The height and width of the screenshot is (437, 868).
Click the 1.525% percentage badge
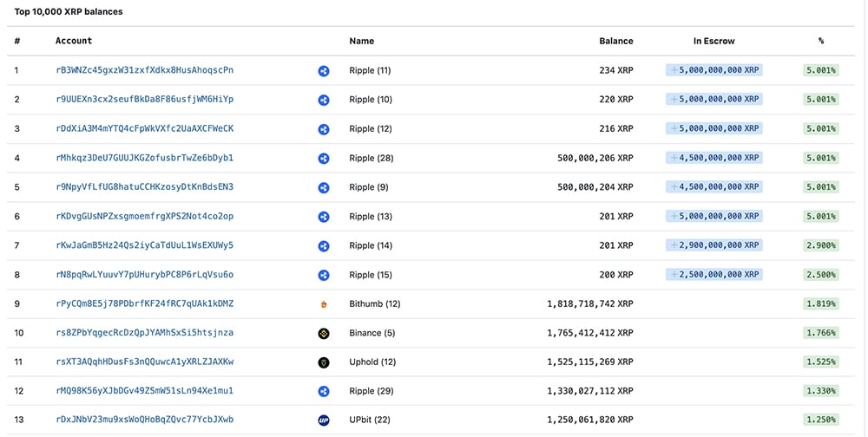point(821,362)
